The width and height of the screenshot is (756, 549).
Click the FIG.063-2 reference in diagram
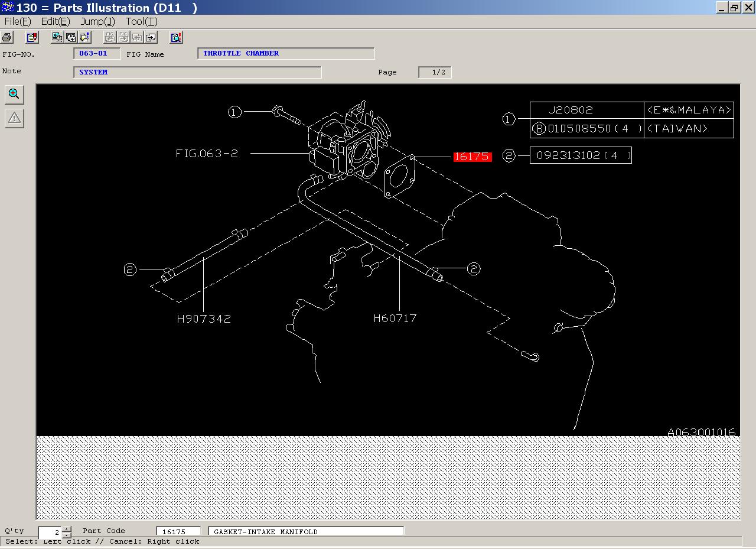point(207,153)
